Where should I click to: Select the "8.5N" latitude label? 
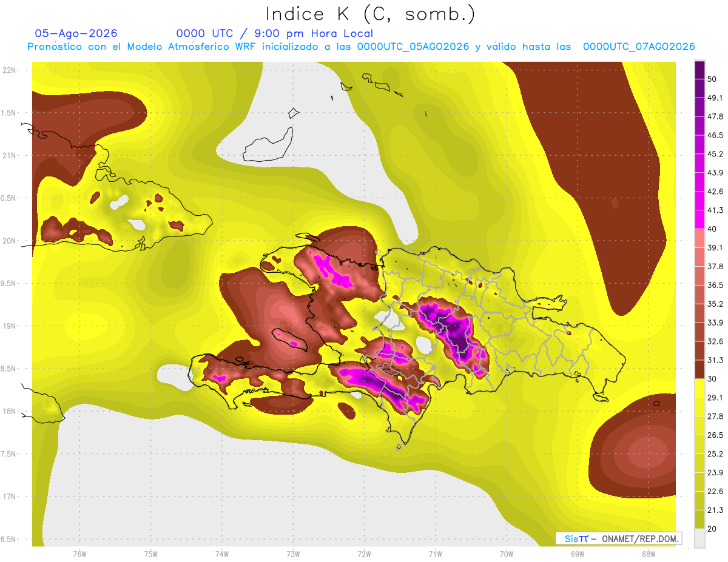(8, 369)
